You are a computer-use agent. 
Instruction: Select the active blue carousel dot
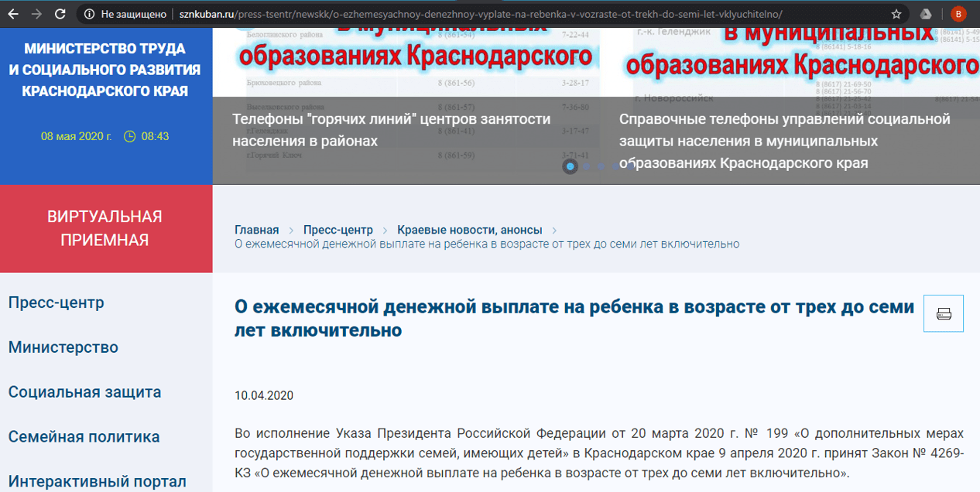tap(571, 166)
